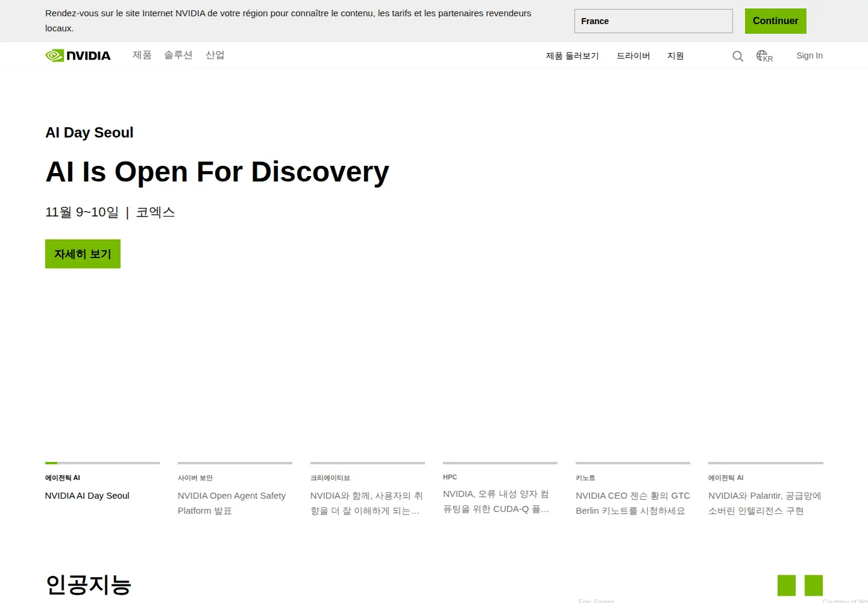Go to 드라이버 page
Screen dimensions: 868x603
pyautogui.click(x=633, y=56)
